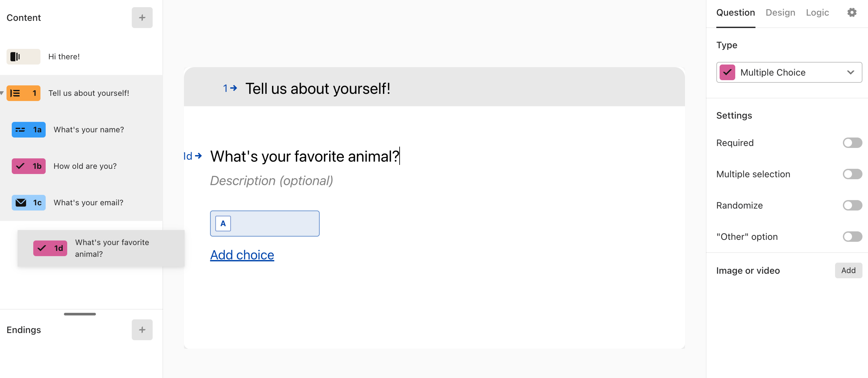The image size is (868, 378).
Task: Click the pink multiple choice icon 1d
Action: (x=50, y=248)
